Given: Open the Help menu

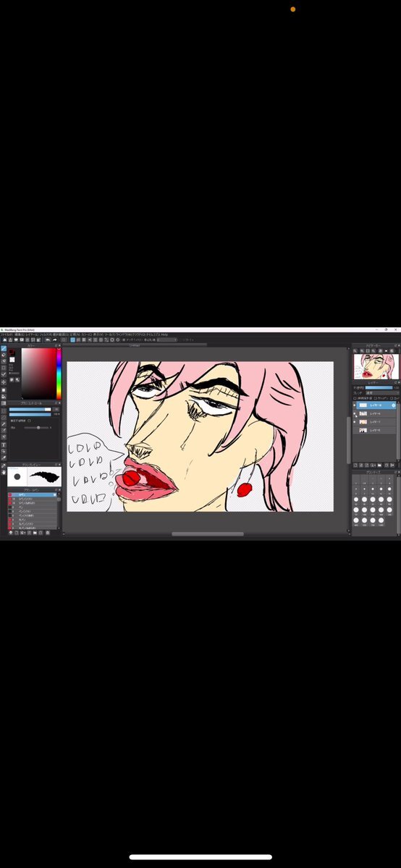Looking at the screenshot, I should (164, 335).
